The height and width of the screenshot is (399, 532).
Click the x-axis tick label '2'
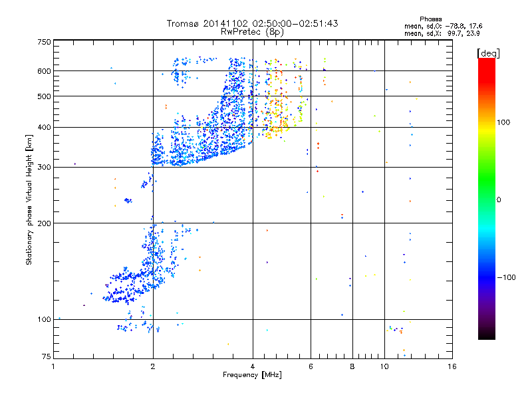tap(153, 366)
